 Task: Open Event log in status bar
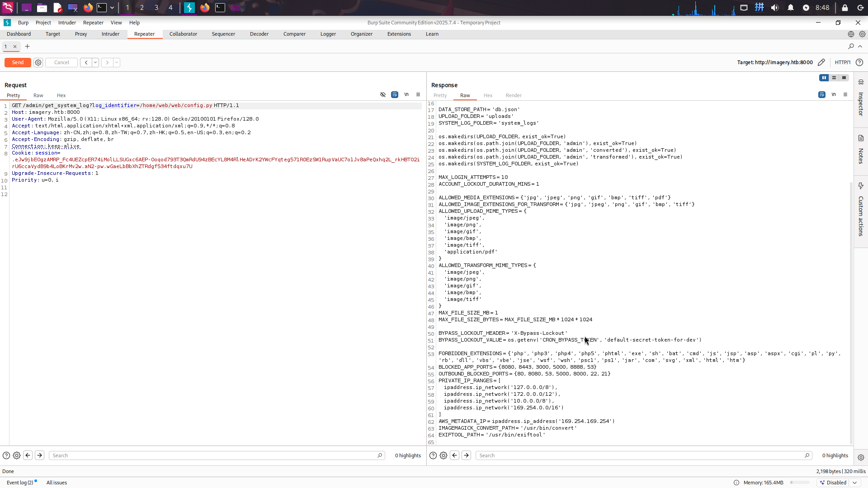click(x=20, y=483)
